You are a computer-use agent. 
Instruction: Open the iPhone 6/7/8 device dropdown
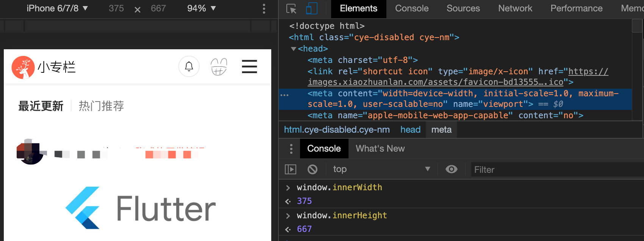[57, 8]
